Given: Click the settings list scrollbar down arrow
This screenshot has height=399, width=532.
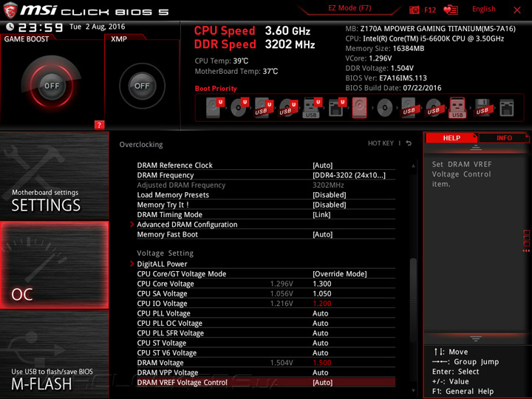Looking at the screenshot, I should pos(413,391).
